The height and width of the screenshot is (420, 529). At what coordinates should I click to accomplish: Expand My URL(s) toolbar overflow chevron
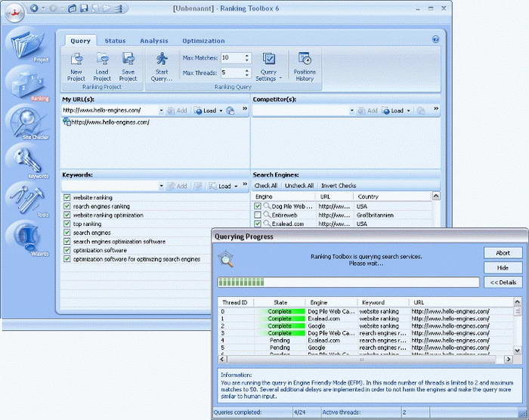point(245,109)
